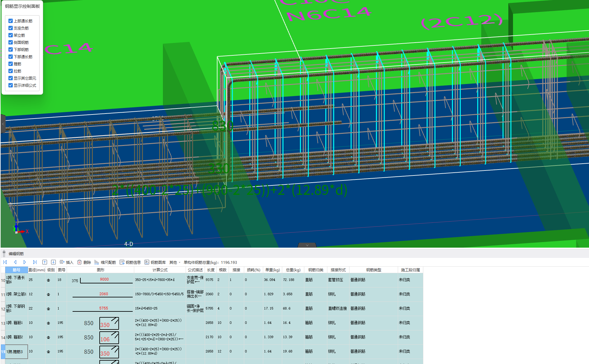Open the 缩尺配筋 scaled rebar tool
The image size is (589, 364).
(105, 262)
